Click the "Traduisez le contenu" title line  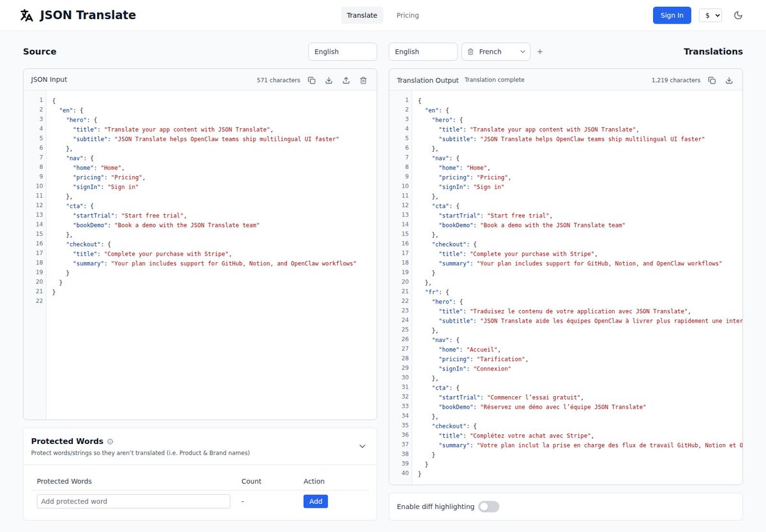(x=565, y=311)
